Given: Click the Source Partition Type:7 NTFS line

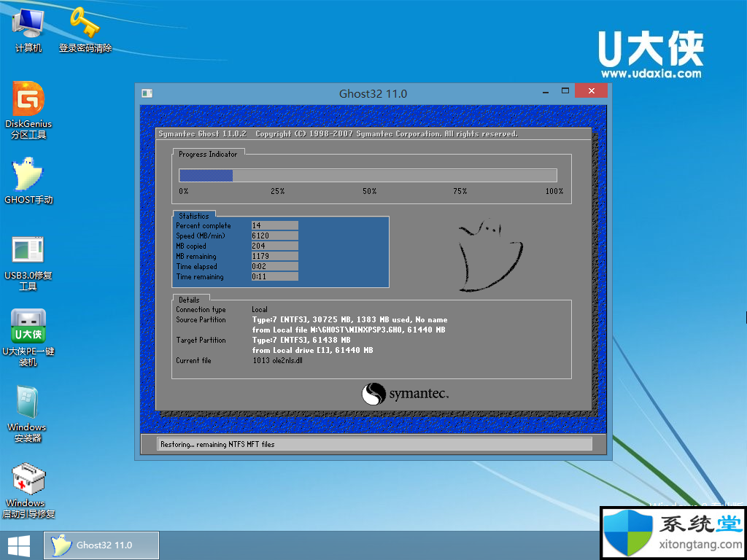Looking at the screenshot, I should tap(349, 319).
